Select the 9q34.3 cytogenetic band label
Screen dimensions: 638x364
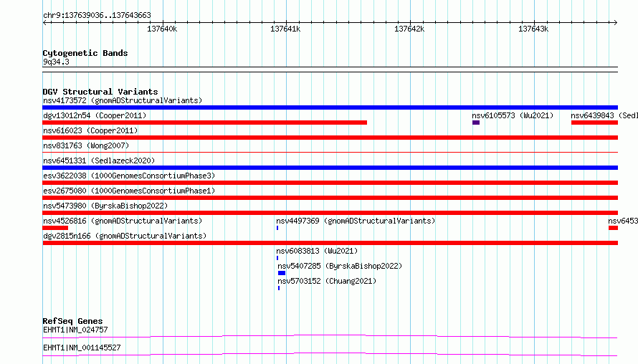(x=56, y=62)
